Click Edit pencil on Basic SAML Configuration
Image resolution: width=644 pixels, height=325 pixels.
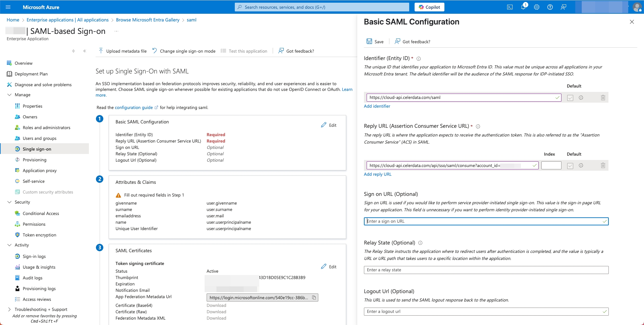click(329, 125)
